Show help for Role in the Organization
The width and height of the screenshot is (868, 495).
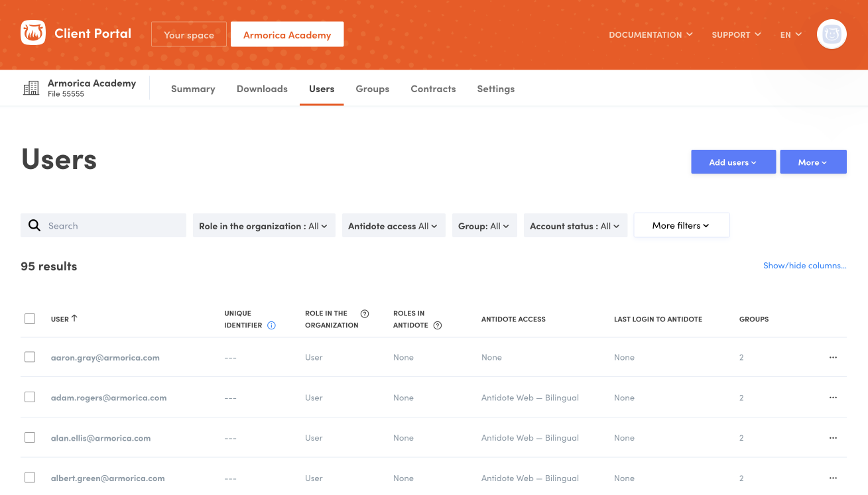click(x=364, y=313)
